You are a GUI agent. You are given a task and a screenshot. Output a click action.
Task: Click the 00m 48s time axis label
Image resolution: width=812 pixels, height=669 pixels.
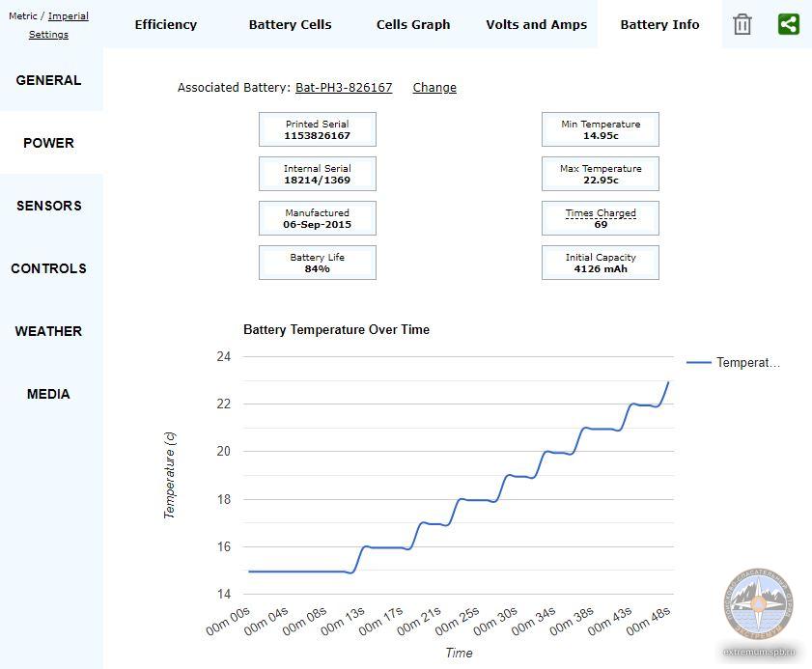tap(649, 621)
